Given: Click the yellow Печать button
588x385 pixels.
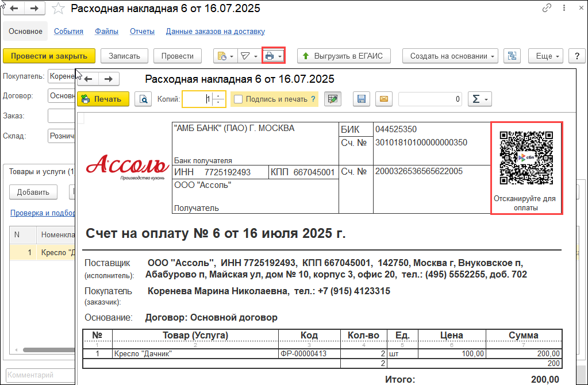Looking at the screenshot, I should click(103, 99).
